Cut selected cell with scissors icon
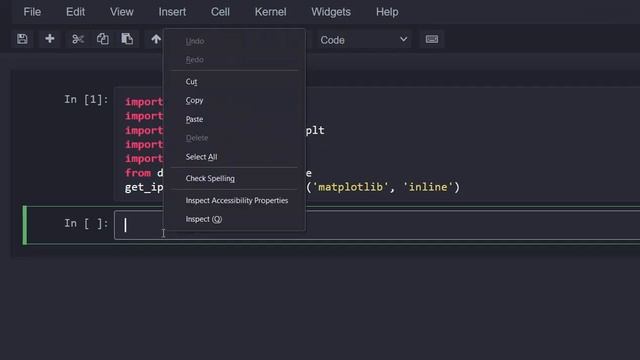Screen dimensions: 640x360 coord(78,39)
